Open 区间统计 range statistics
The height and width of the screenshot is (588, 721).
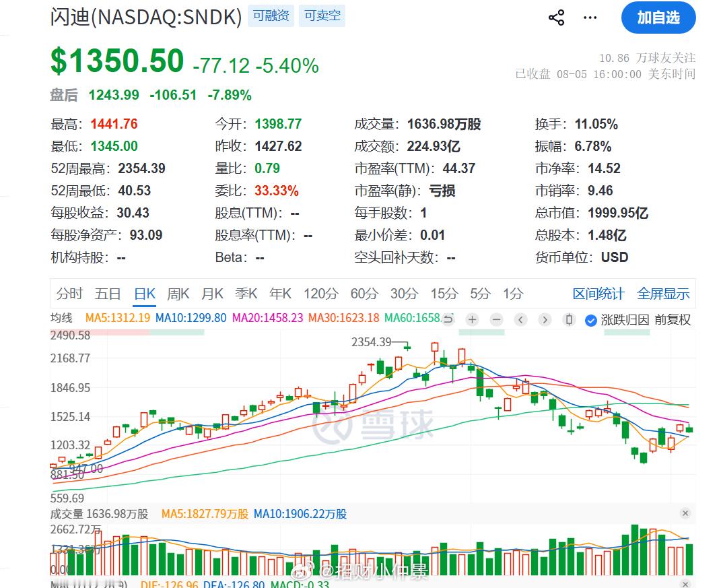click(598, 294)
